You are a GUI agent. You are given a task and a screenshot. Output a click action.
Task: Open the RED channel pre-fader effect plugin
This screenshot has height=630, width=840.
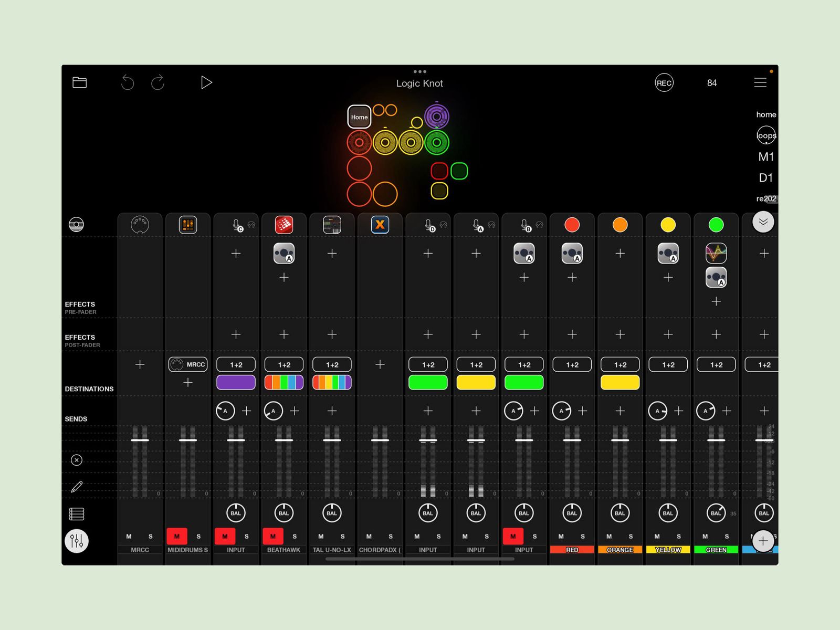point(572,253)
